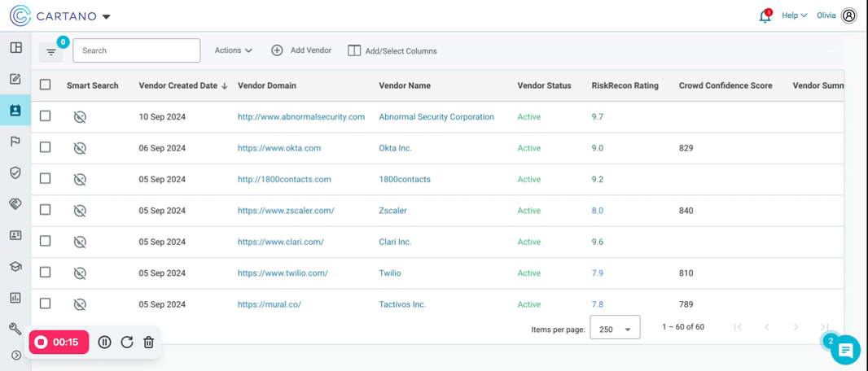
Task: Toggle Smart Search for Abnormal Security Corporation
Action: coord(80,116)
